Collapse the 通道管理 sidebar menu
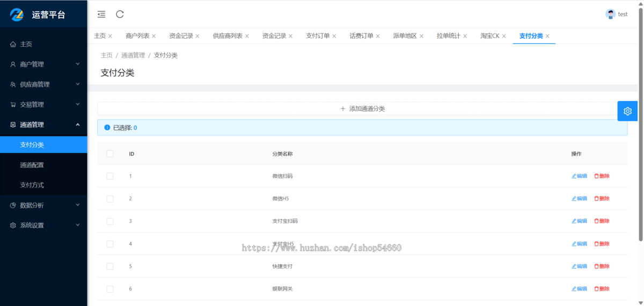644x306 pixels. [43, 125]
